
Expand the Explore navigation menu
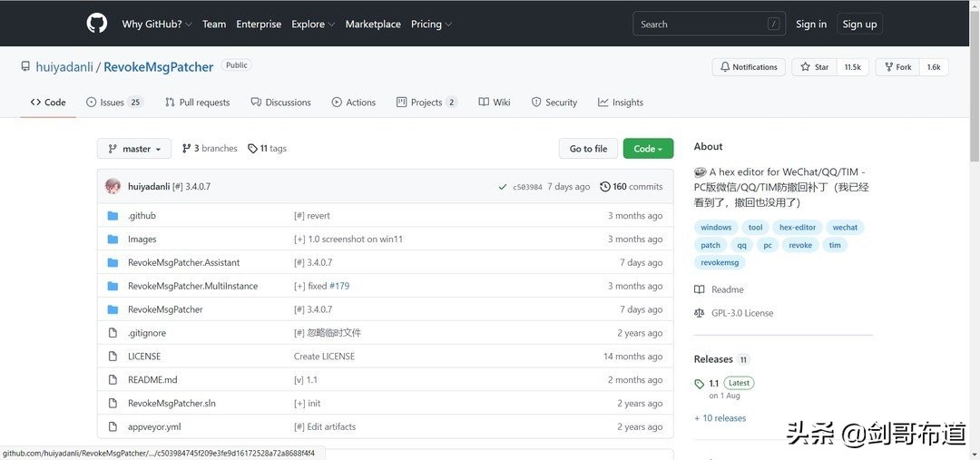coord(313,24)
